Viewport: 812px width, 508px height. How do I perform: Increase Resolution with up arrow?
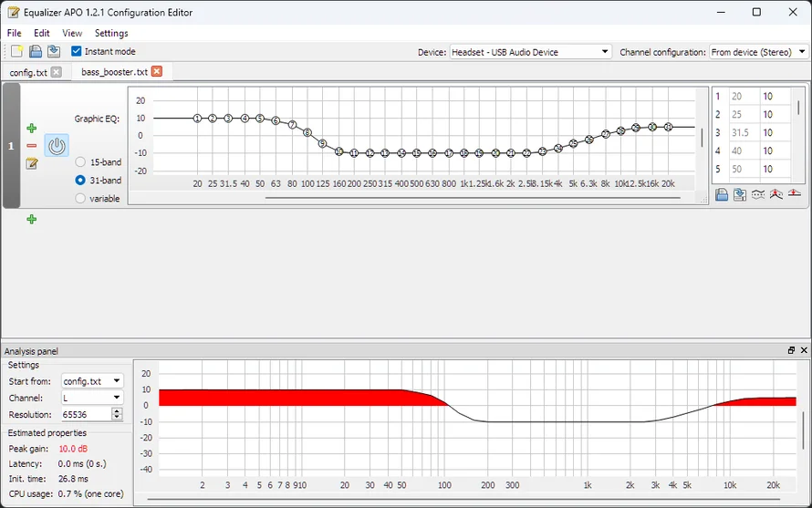click(x=117, y=411)
